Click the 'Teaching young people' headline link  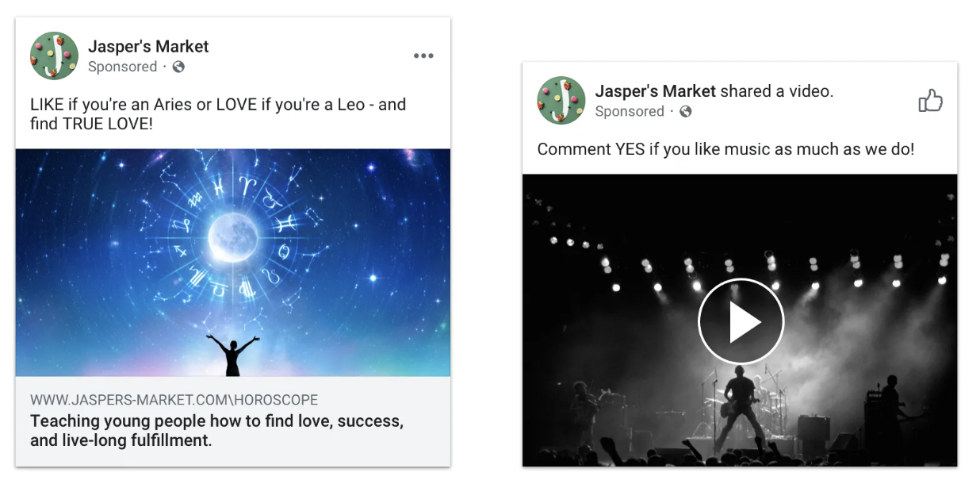point(218,430)
